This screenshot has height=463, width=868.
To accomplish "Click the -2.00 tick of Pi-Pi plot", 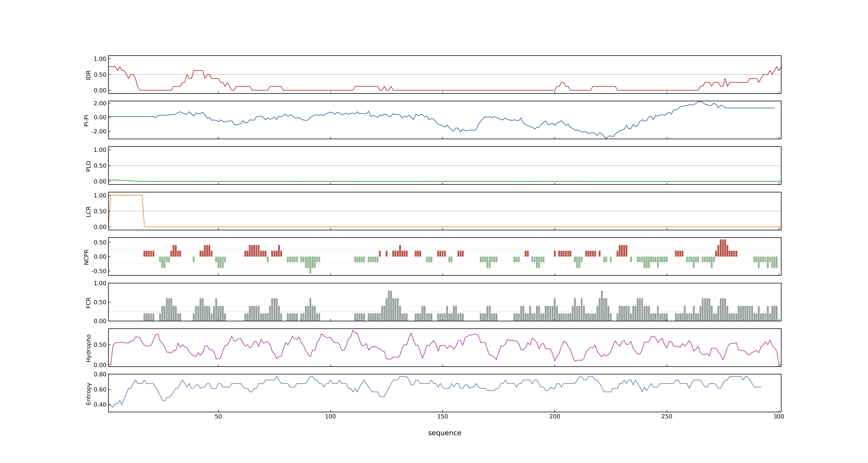I will (x=99, y=131).
